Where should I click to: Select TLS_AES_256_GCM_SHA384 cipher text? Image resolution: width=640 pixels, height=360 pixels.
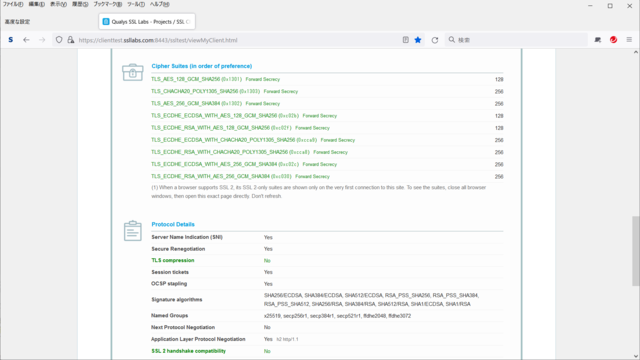click(x=185, y=103)
